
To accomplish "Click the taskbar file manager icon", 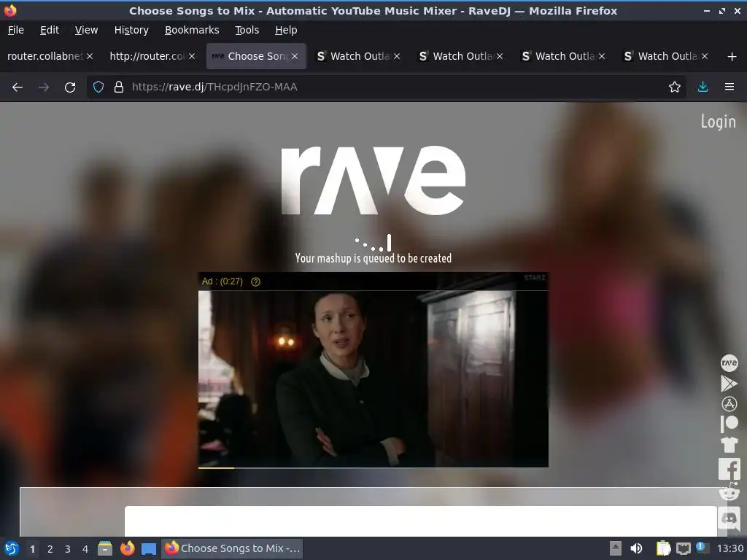I will coord(105,548).
